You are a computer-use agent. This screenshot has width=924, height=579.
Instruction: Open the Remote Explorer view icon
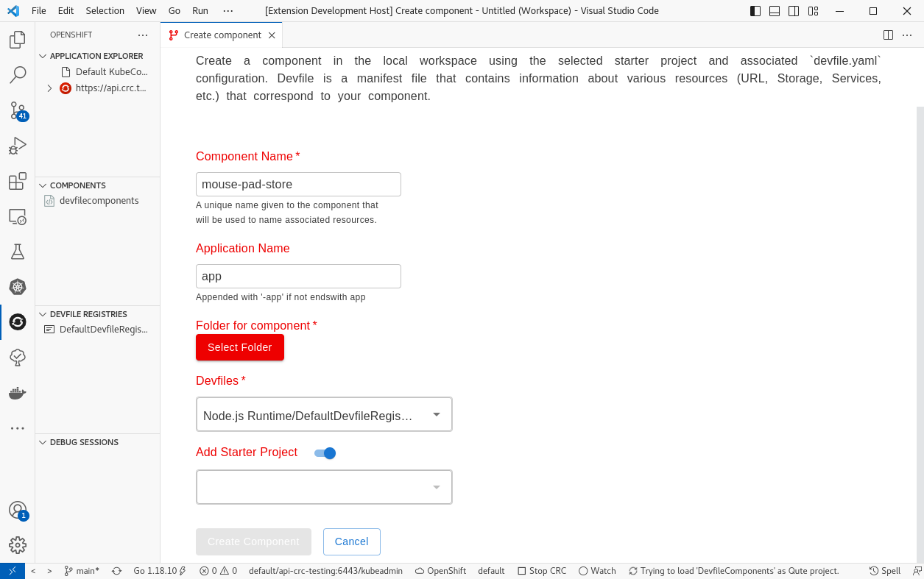18,216
